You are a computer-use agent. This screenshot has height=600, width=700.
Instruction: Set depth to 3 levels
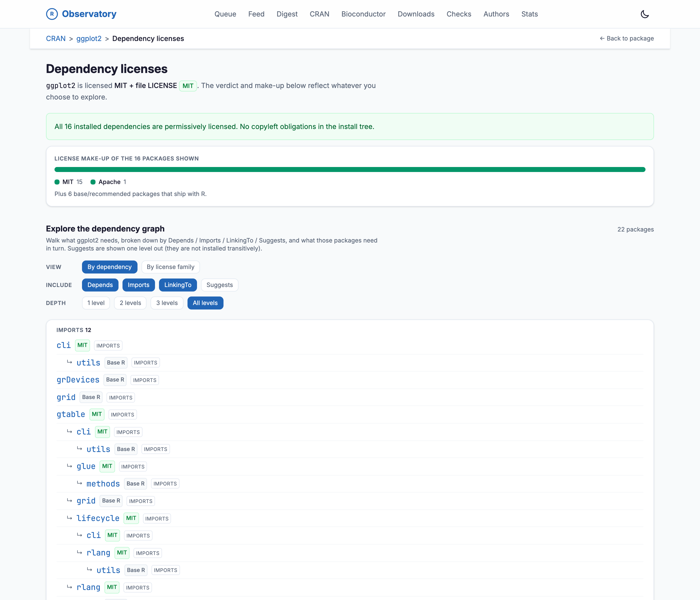click(167, 303)
